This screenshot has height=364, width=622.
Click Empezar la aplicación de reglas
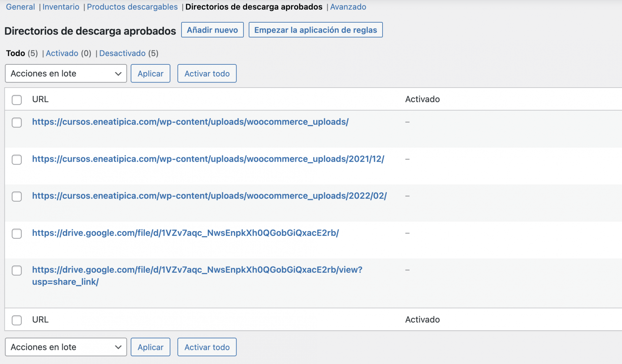(316, 30)
